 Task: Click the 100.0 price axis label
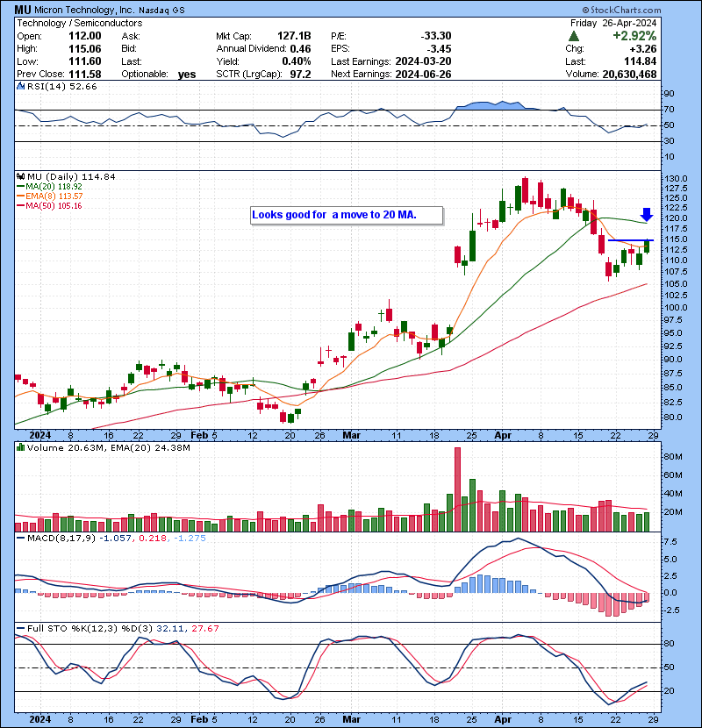(676, 307)
